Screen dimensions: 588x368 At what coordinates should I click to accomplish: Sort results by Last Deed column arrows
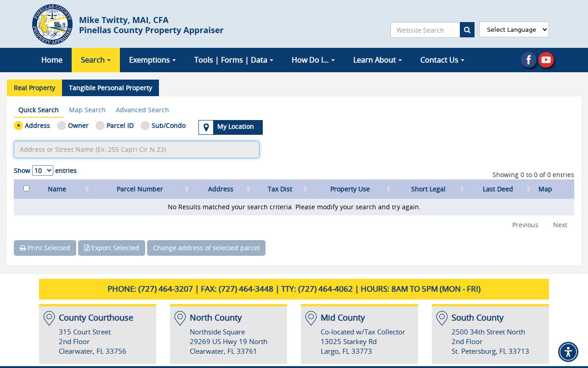tap(528, 189)
